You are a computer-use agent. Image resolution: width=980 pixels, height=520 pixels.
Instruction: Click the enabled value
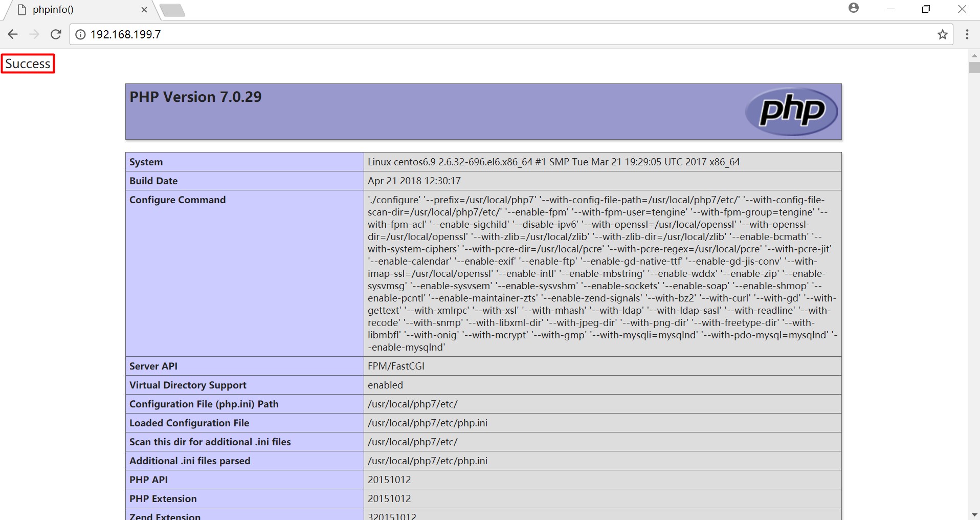(385, 385)
